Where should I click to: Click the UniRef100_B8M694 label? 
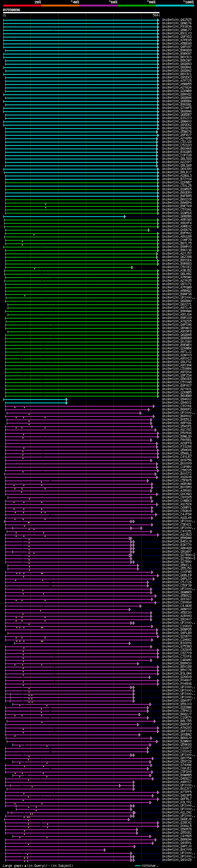(177, 839)
